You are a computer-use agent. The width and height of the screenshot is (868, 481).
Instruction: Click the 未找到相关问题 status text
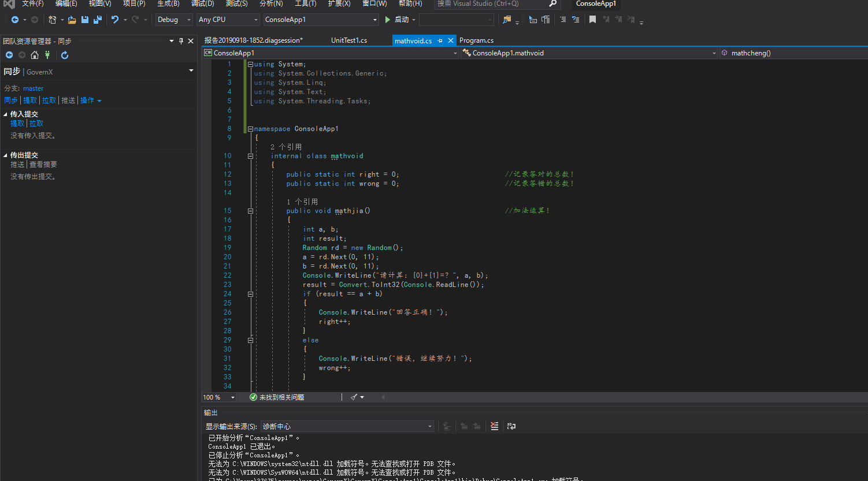[x=281, y=397]
